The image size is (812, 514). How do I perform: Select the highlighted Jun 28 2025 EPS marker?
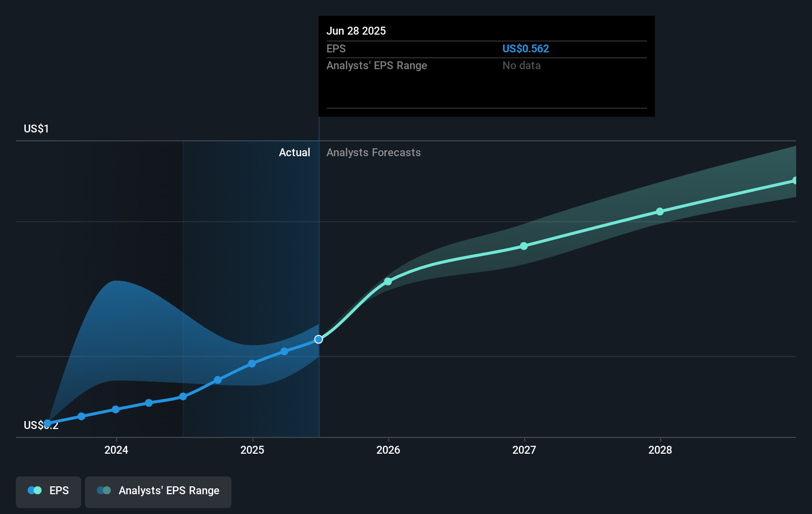[318, 339]
